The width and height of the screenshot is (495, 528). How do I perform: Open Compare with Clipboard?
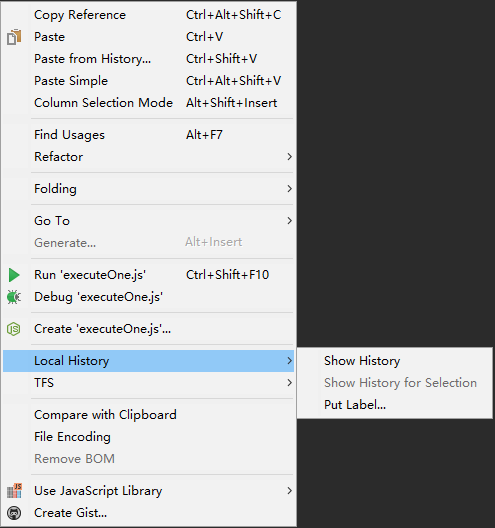[x=148, y=415]
